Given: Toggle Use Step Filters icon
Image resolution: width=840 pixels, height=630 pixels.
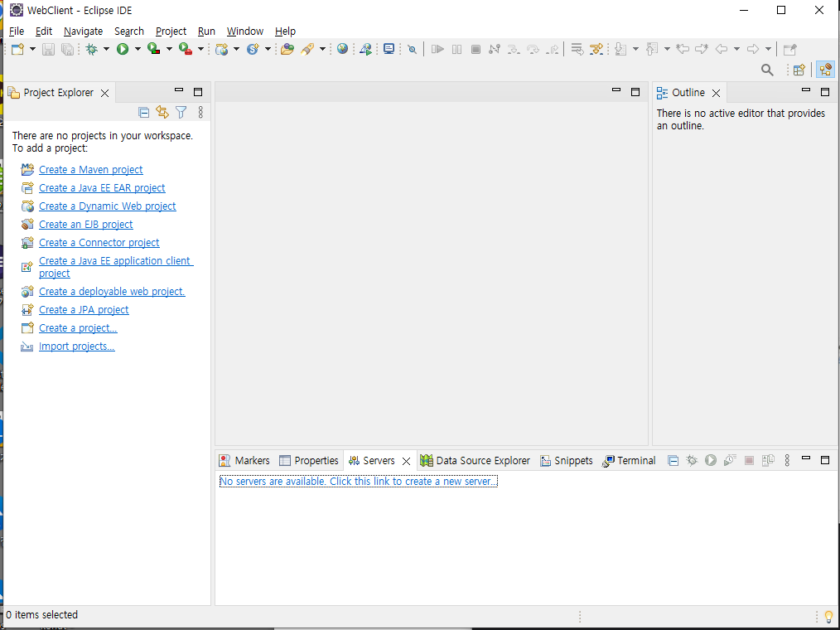Looking at the screenshot, I should [596, 50].
